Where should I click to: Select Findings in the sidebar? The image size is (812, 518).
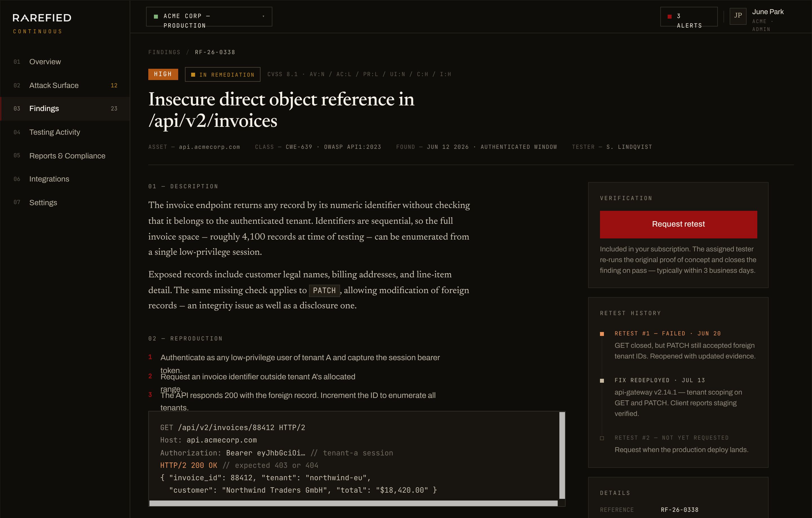(65, 109)
